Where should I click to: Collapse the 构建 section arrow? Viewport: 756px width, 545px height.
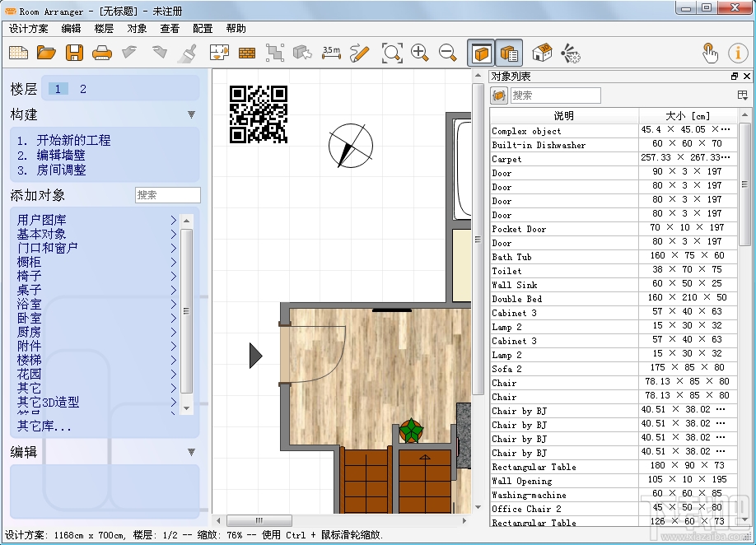point(191,115)
